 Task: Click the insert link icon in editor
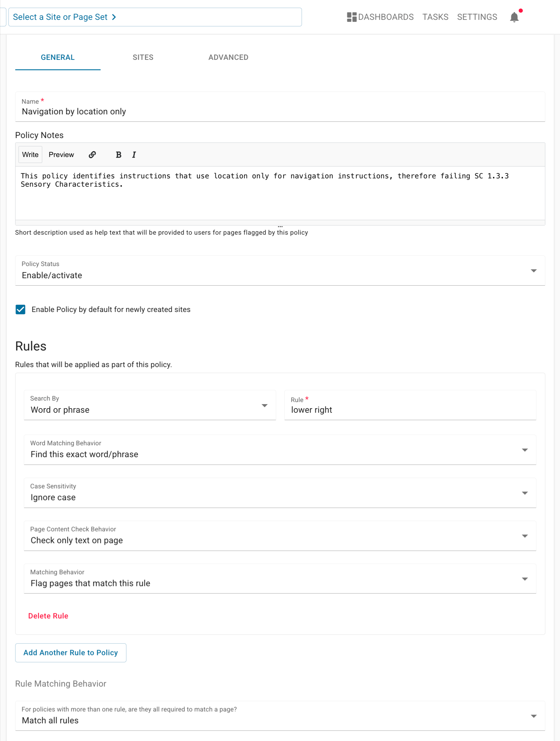click(x=92, y=154)
